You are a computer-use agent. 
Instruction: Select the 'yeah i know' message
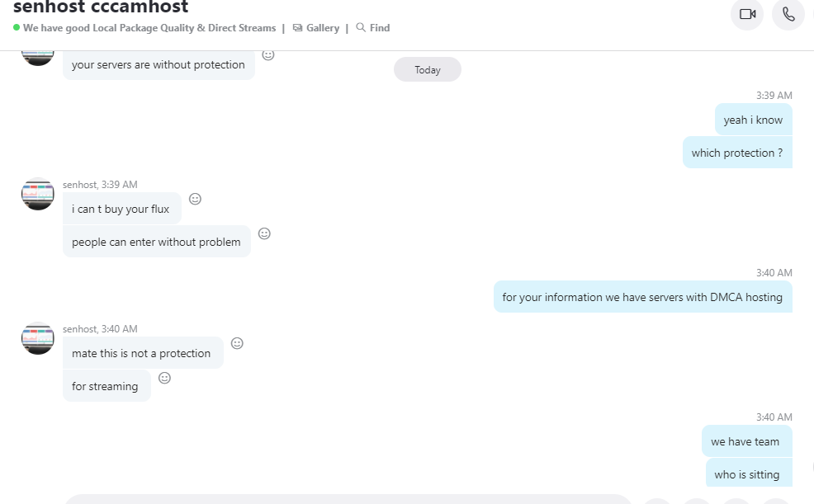tap(753, 120)
